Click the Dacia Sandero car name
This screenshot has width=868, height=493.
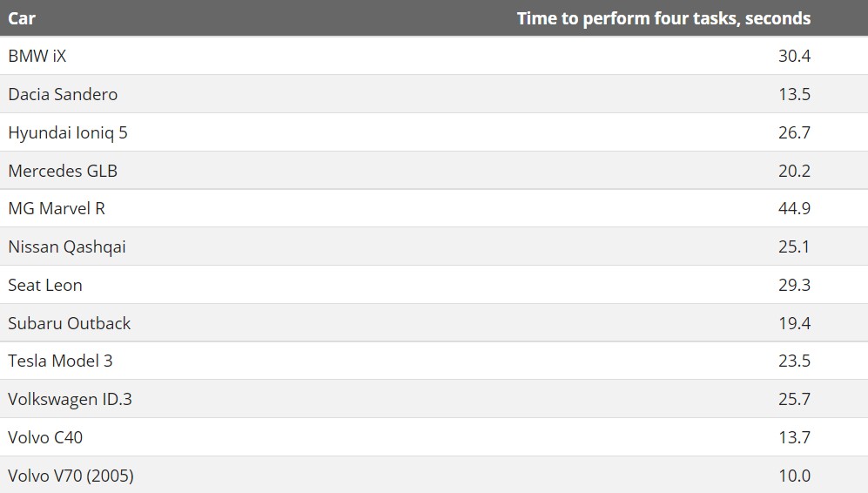63,94
